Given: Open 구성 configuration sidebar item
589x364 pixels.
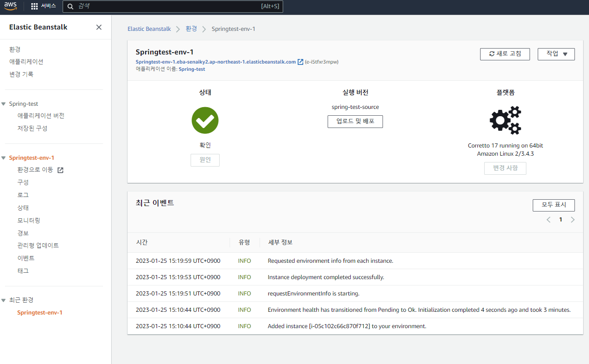Looking at the screenshot, I should coord(23,182).
